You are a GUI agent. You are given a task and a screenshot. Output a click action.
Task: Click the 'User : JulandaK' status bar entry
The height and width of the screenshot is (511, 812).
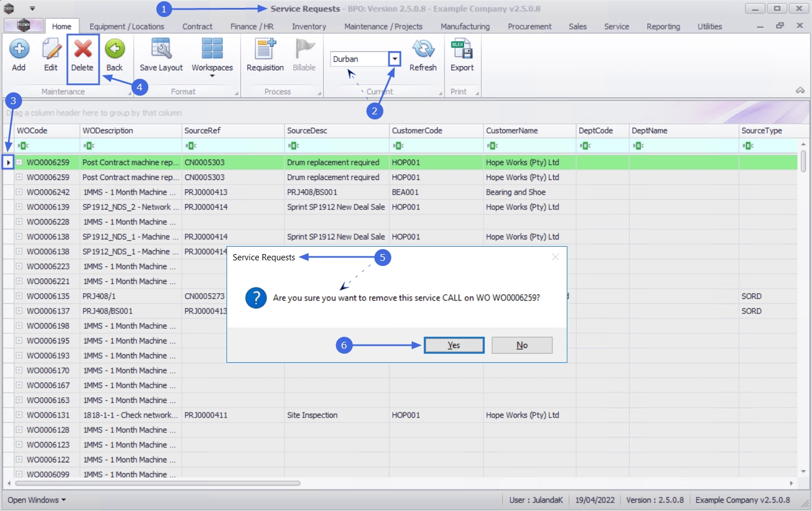tap(536, 500)
